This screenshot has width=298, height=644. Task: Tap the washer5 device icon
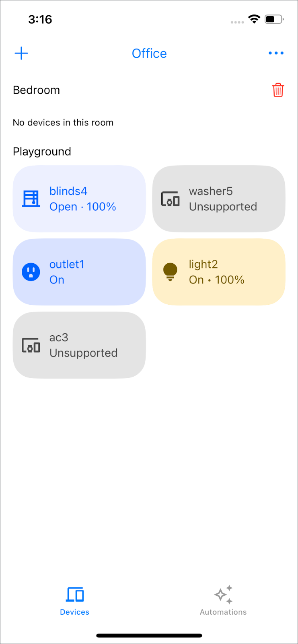point(170,199)
